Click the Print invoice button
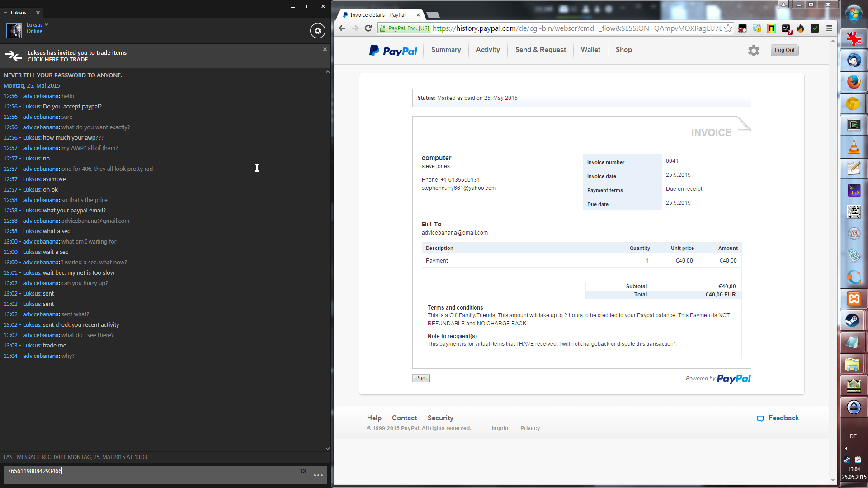Viewport: 868px width, 488px height. pos(421,378)
